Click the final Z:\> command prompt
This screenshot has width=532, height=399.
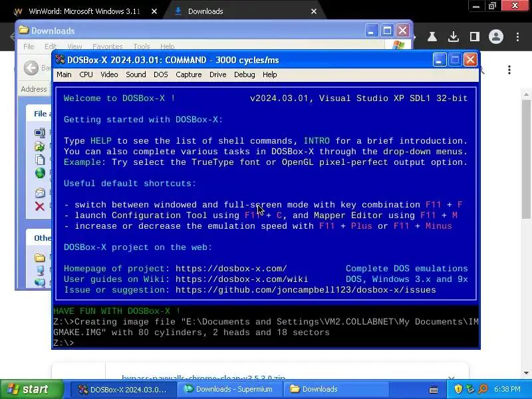pyautogui.click(x=63, y=343)
